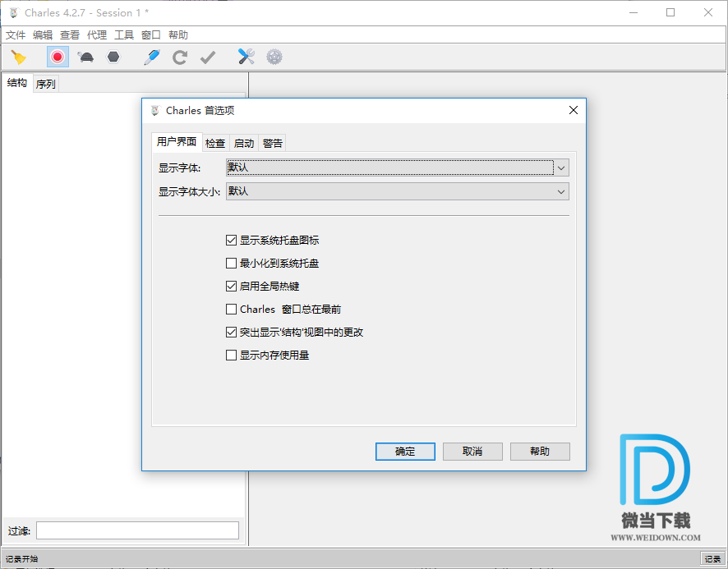Viewport: 728px width, 569px height.
Task: Open the tools wrench icon
Action: coord(246,57)
